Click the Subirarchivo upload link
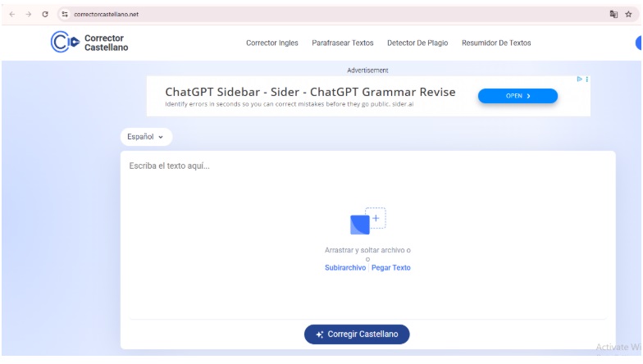The height and width of the screenshot is (364, 643). click(x=345, y=267)
